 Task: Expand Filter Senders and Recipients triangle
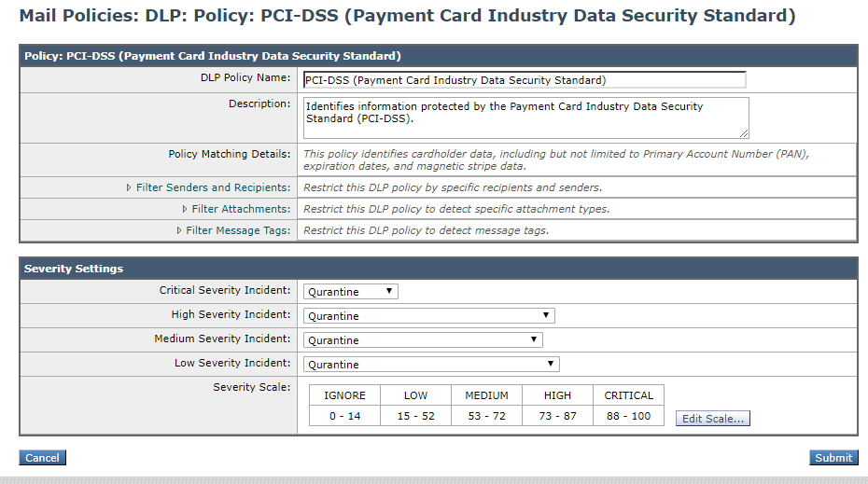coord(129,188)
